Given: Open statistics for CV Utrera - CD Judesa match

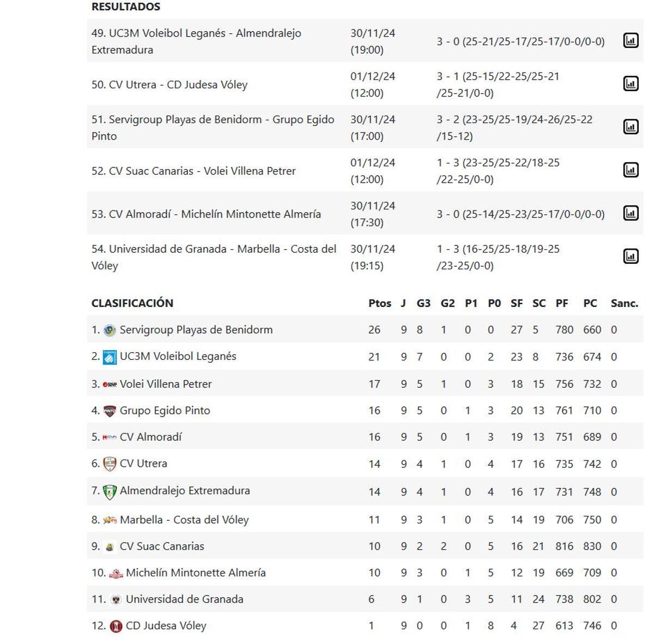Looking at the screenshot, I should (631, 83).
